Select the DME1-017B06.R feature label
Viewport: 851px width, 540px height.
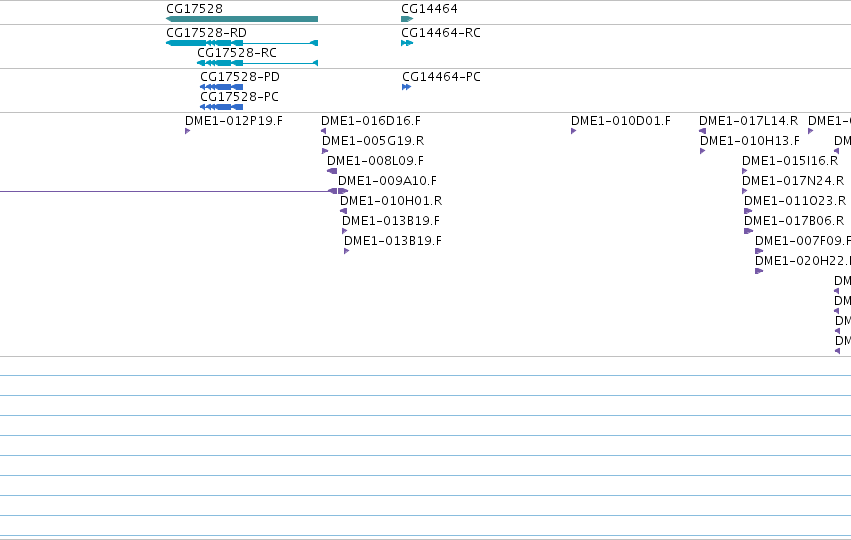(794, 221)
